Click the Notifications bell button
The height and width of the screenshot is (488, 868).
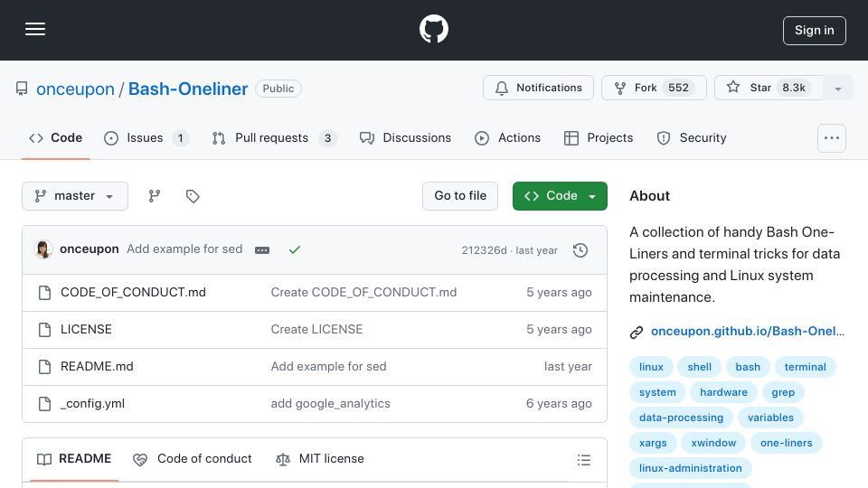(538, 88)
